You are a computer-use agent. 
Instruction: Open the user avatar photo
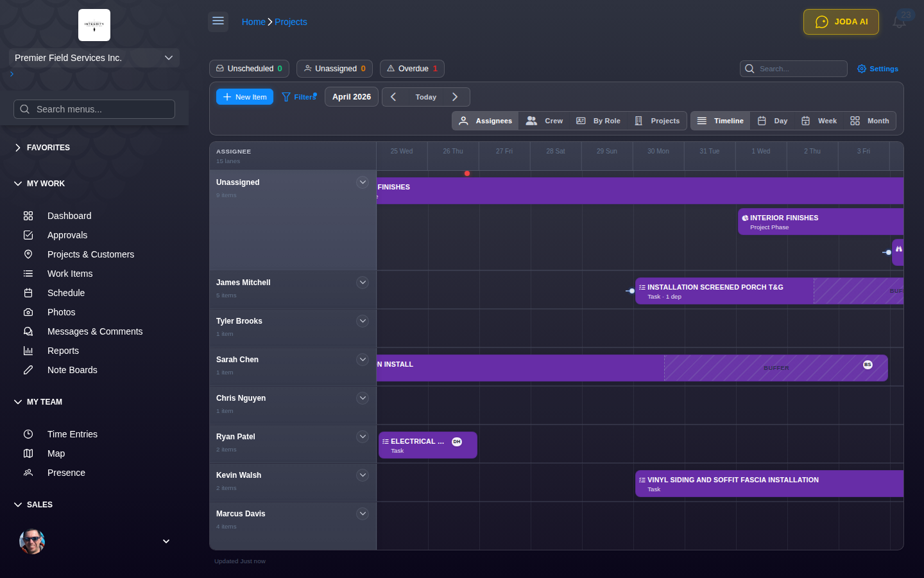[x=32, y=541]
